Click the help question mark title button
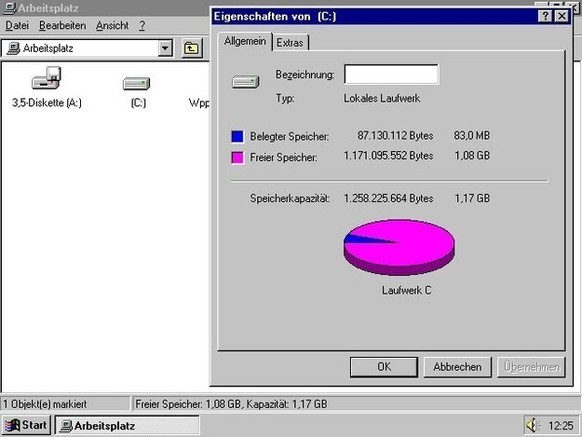Viewport: 582px width, 437px height. pyautogui.click(x=545, y=16)
